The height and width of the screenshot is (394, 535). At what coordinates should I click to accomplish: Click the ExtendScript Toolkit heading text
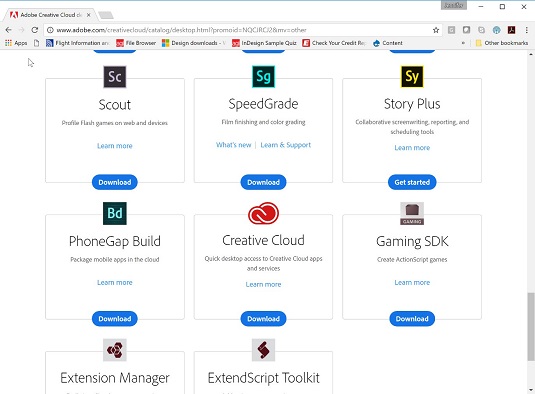point(263,378)
